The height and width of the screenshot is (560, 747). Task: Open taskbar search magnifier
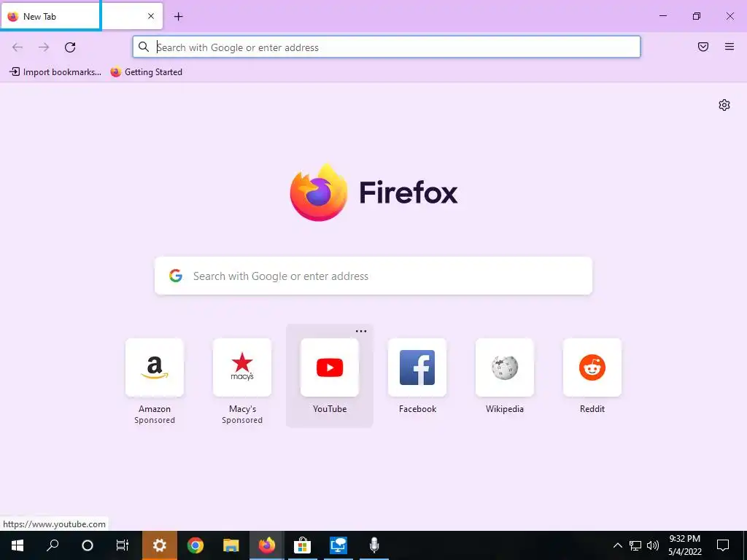53,545
